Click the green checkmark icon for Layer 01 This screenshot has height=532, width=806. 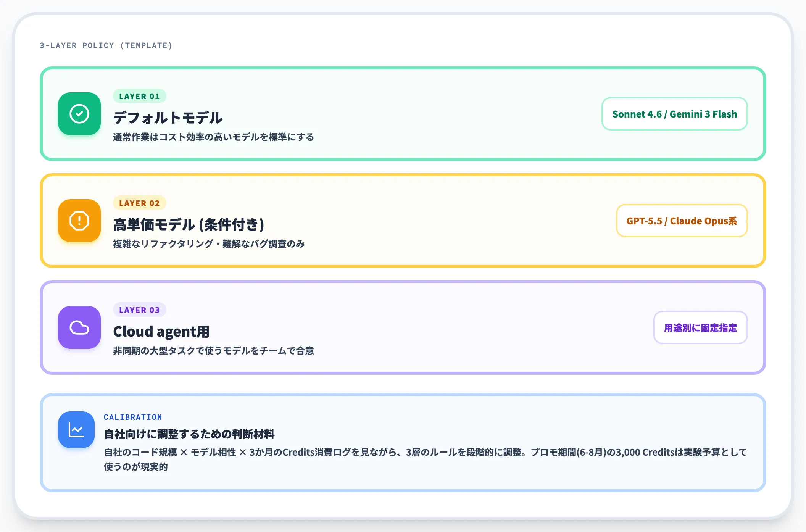click(79, 114)
